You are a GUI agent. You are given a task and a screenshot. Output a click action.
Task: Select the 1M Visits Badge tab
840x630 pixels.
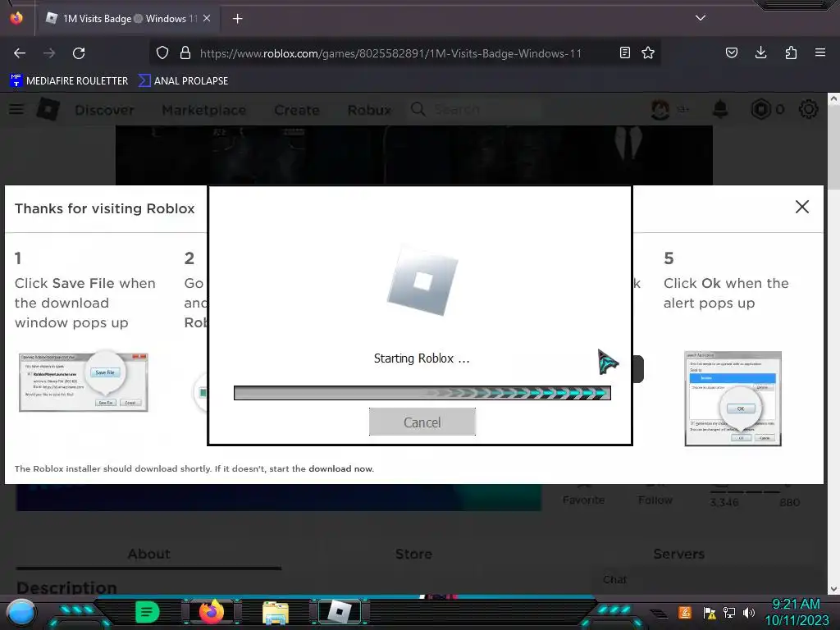[129, 19]
